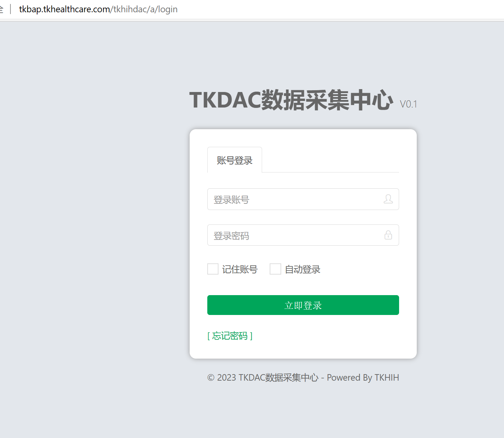
Task: Select the 账号登录 tab
Action: [235, 160]
